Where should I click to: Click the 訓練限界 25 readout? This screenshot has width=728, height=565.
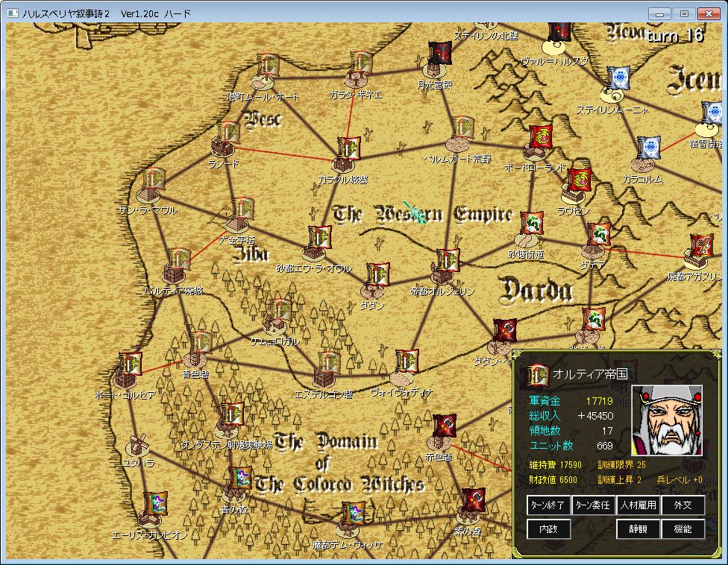(x=621, y=465)
